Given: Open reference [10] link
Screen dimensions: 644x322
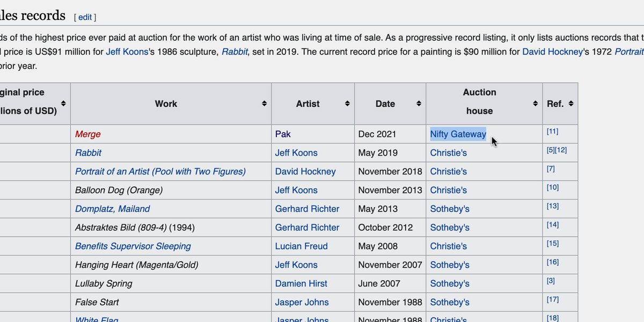Looking at the screenshot, I should [x=552, y=187].
